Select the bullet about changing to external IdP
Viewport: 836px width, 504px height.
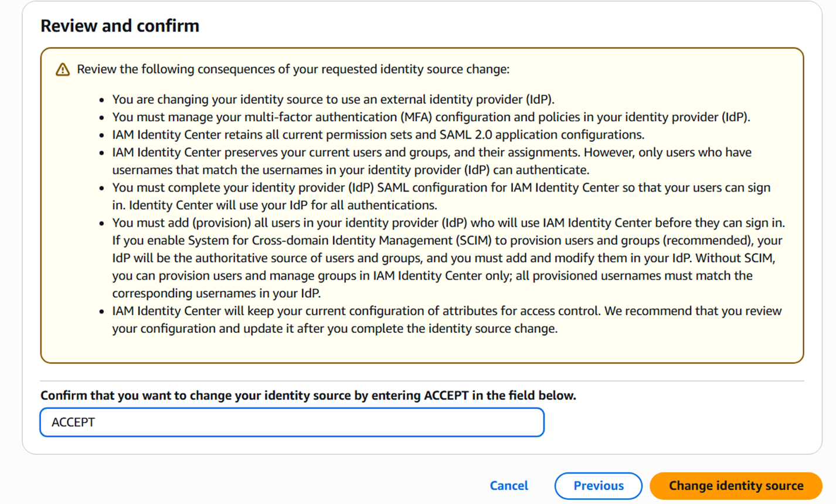[x=333, y=100]
